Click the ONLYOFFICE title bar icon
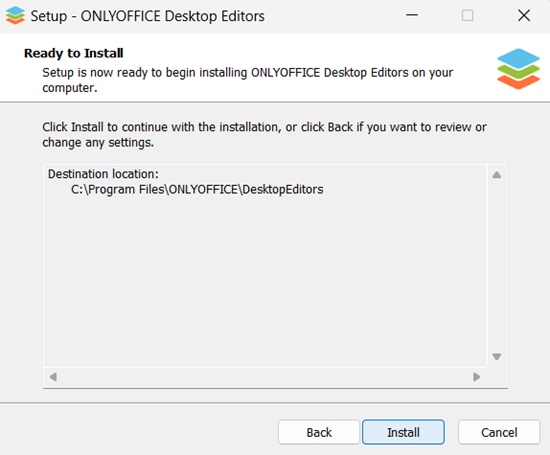The image size is (550, 455). click(15, 16)
